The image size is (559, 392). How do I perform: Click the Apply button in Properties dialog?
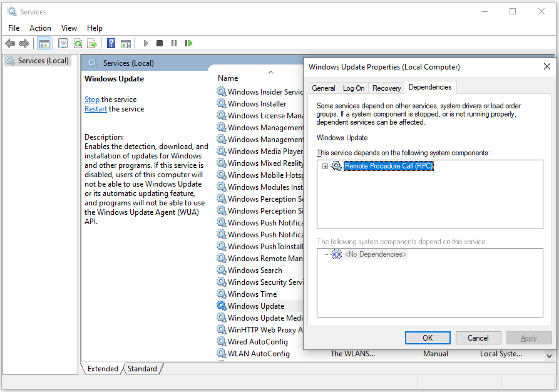(x=529, y=338)
